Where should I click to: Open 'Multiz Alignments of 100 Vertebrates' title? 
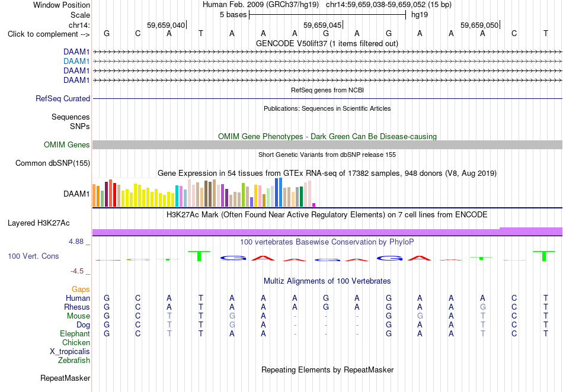[327, 281]
